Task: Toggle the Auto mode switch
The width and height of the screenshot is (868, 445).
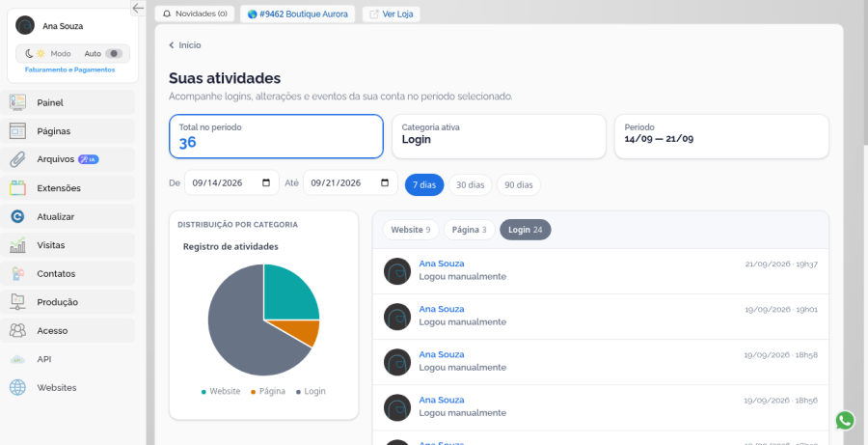Action: [114, 54]
